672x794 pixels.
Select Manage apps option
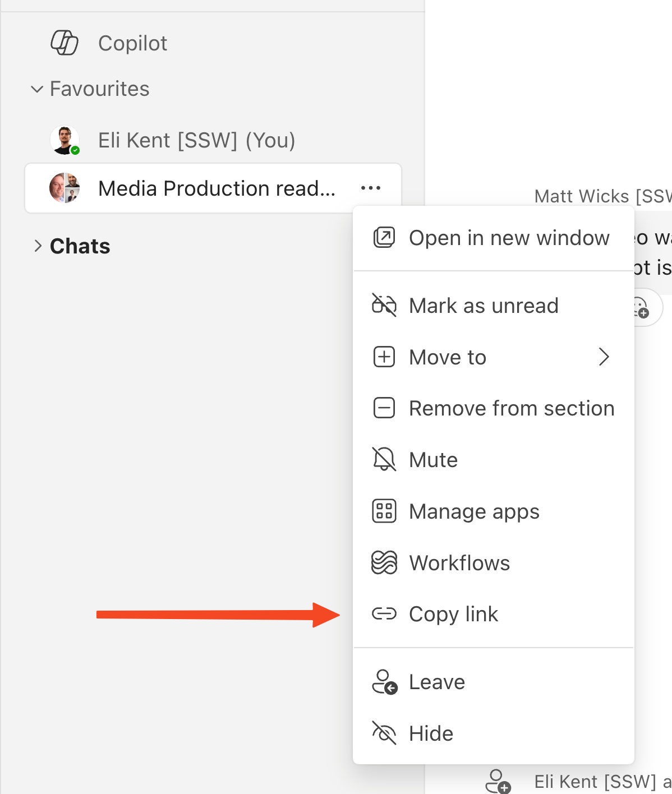(x=494, y=511)
